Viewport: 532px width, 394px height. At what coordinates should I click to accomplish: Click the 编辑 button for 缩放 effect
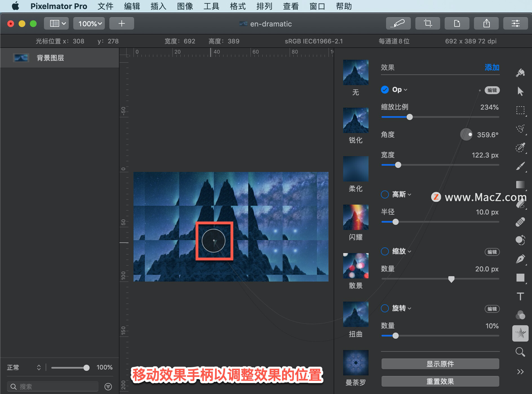pos(492,252)
